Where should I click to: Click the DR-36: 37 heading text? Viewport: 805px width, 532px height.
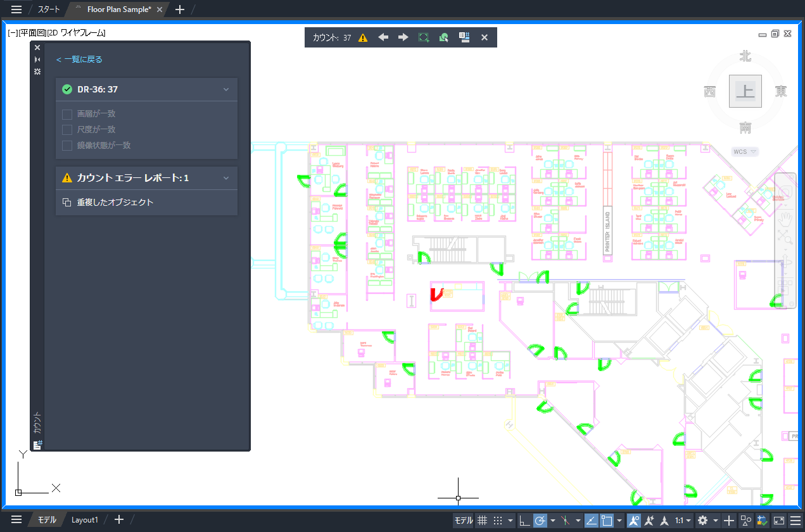(x=97, y=89)
